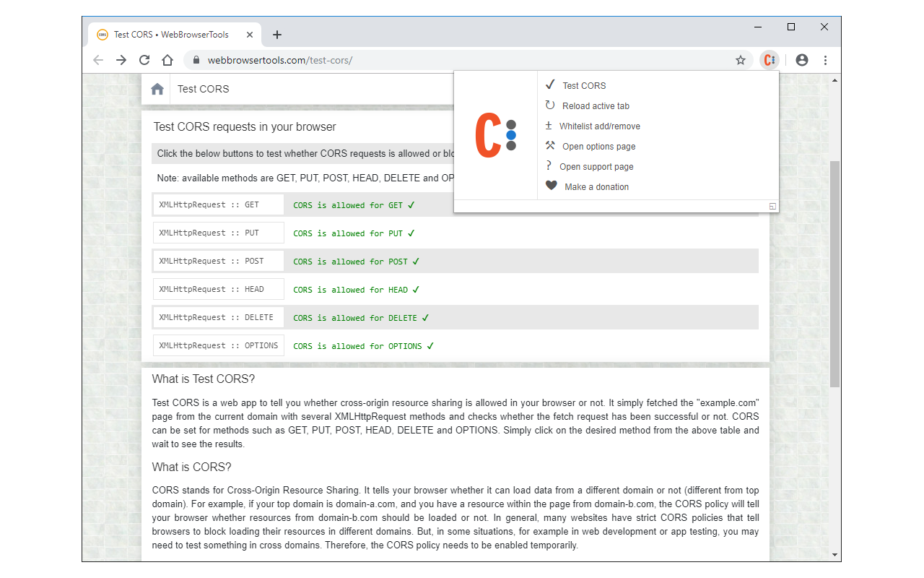Select the Reload active tab icon
The image size is (924, 578).
(549, 105)
